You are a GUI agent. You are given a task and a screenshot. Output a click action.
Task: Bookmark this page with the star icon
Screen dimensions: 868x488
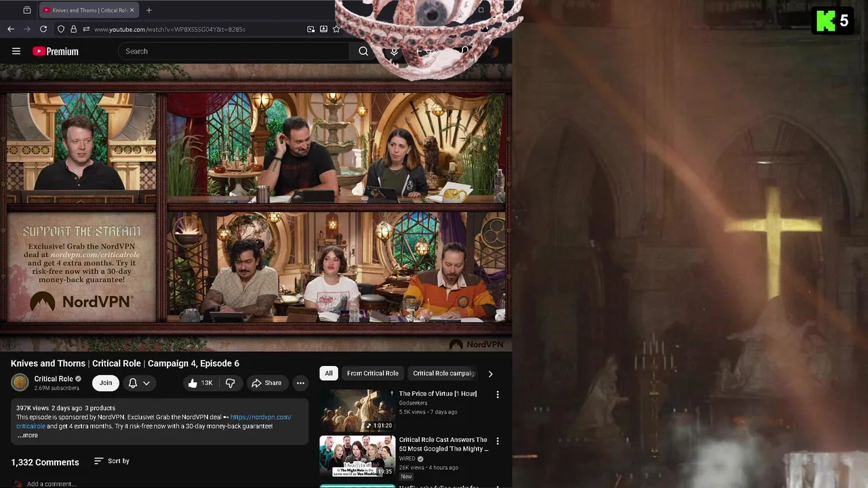point(336,29)
